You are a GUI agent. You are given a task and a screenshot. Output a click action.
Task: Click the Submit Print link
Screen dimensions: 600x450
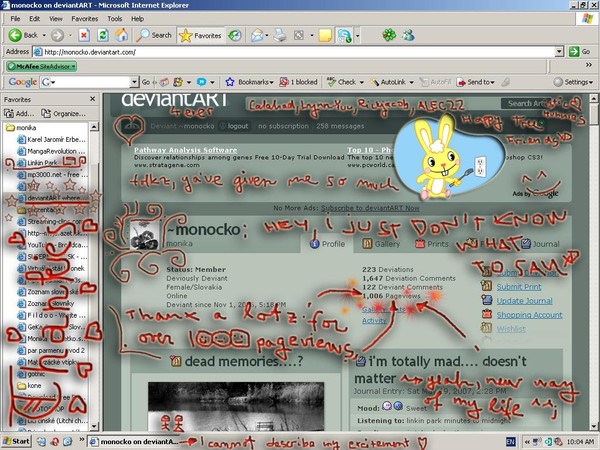519,287
